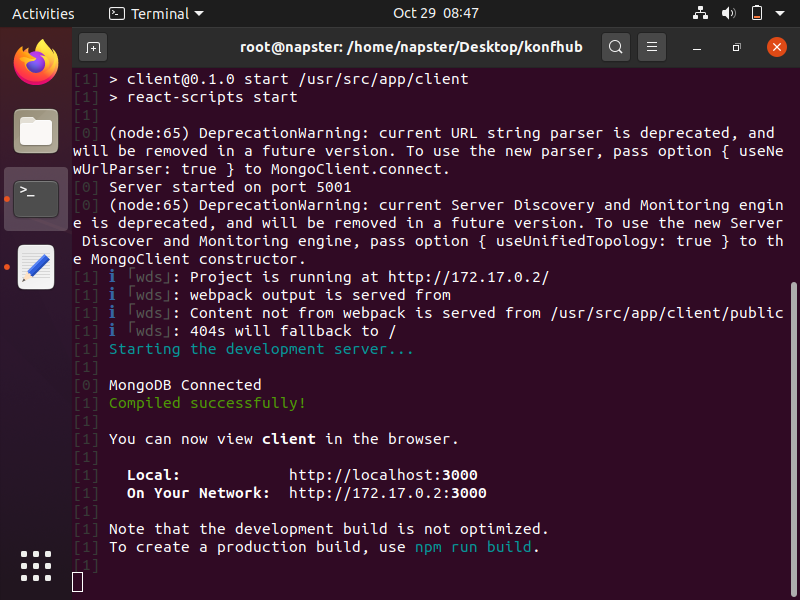Open network status in the top bar
800x600 pixels.
tap(700, 13)
